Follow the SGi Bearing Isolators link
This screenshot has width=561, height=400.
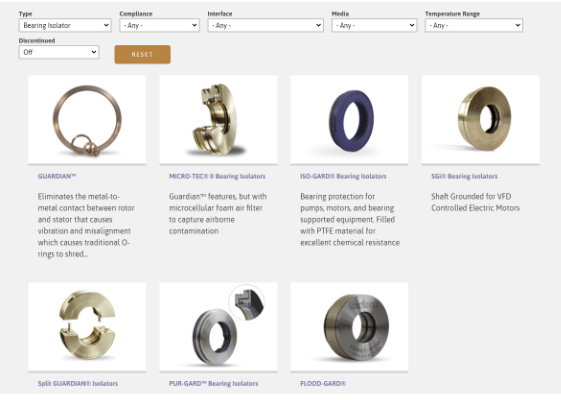[464, 176]
